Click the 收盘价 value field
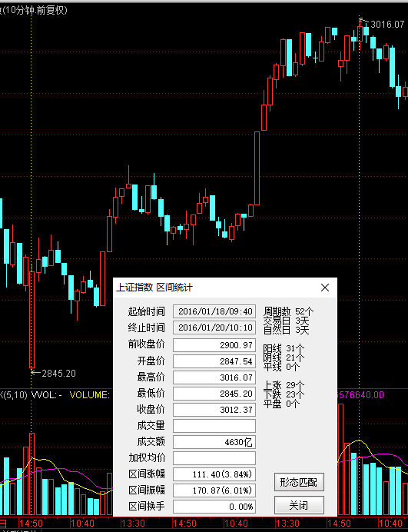408x532 pixels. pos(214,410)
